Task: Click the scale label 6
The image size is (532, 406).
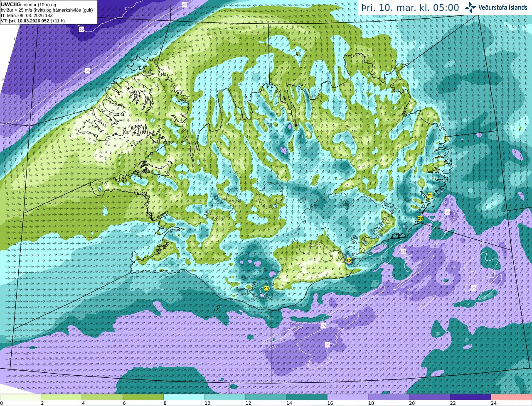Action: point(124,403)
